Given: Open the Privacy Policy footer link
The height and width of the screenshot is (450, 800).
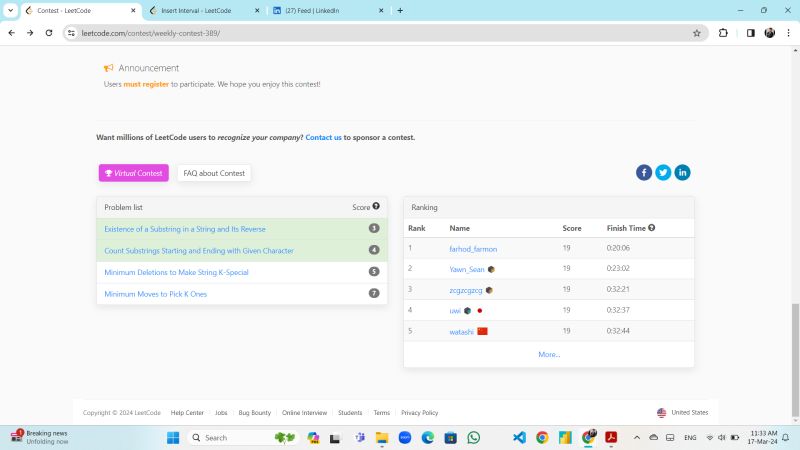Looking at the screenshot, I should tap(419, 413).
